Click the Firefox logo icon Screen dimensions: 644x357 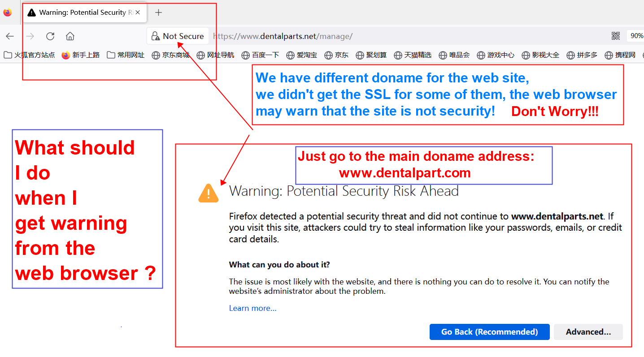pos(7,13)
